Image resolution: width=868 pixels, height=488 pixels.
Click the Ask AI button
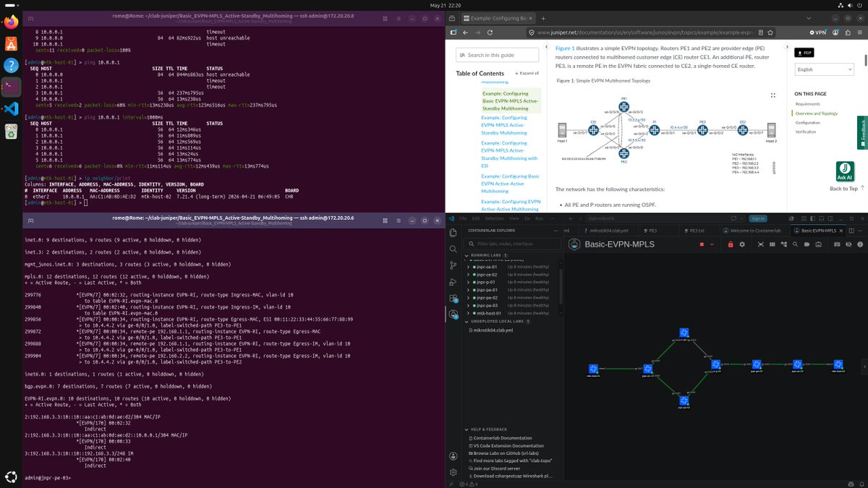point(844,171)
